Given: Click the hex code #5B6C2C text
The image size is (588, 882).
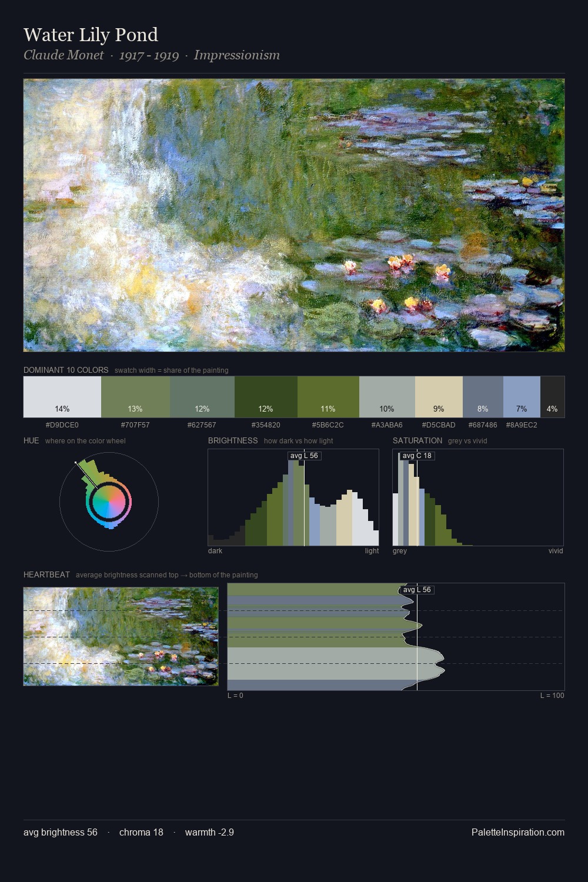Looking at the screenshot, I should click(x=328, y=425).
